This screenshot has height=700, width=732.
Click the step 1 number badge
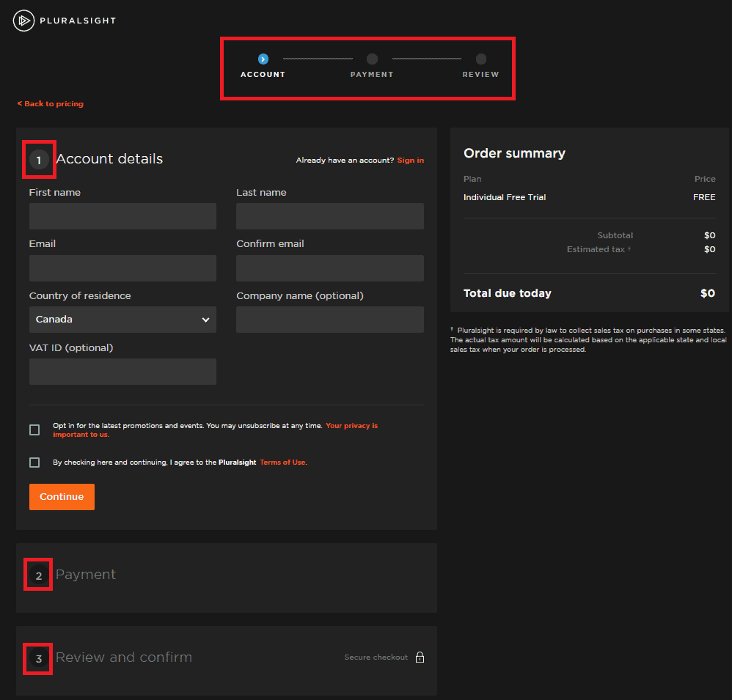tap(39, 160)
